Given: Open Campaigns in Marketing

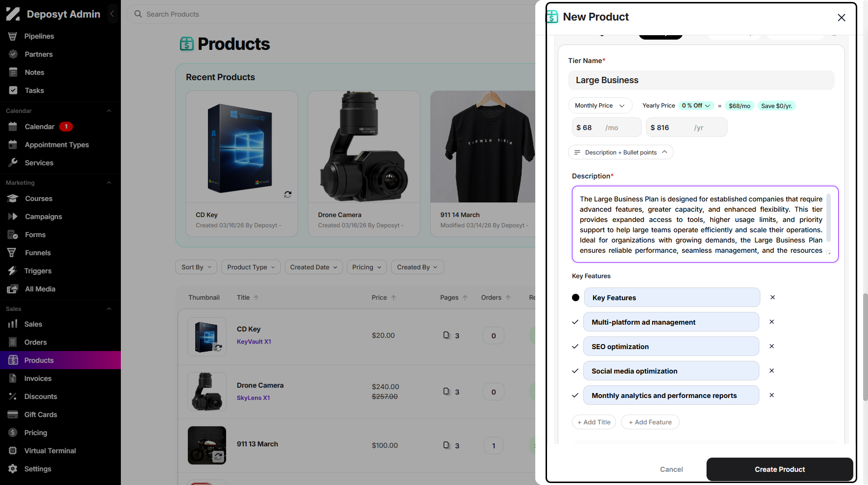Looking at the screenshot, I should 44,217.
